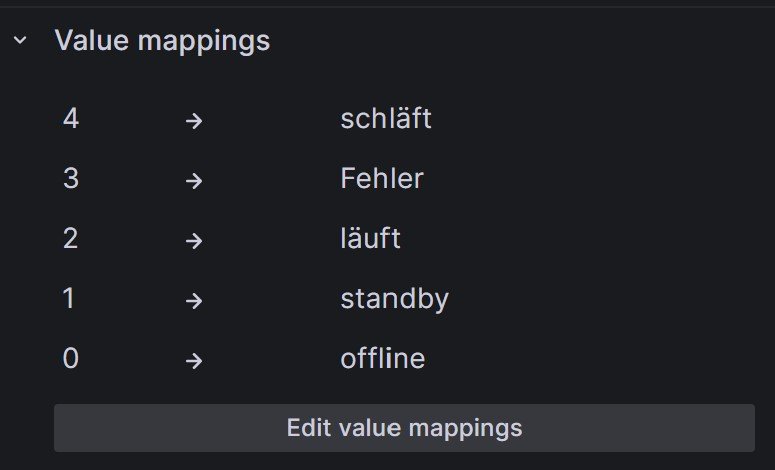Select the mapping value number 1
This screenshot has width=775, height=470.
pyautogui.click(x=69, y=299)
